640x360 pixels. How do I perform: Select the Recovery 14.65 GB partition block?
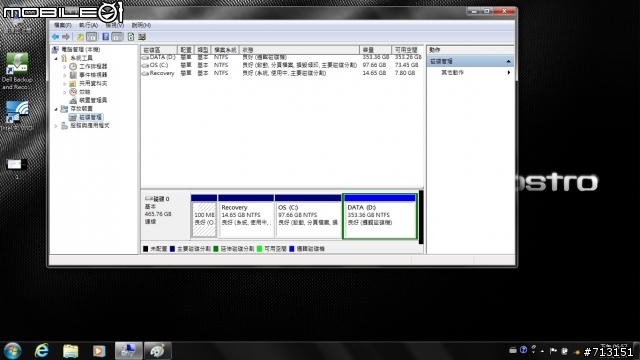(x=246, y=216)
